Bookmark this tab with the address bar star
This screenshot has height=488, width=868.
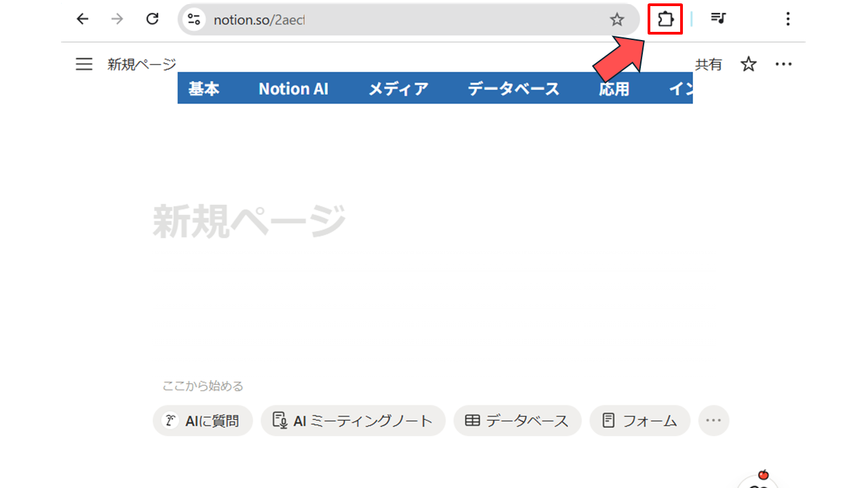616,20
